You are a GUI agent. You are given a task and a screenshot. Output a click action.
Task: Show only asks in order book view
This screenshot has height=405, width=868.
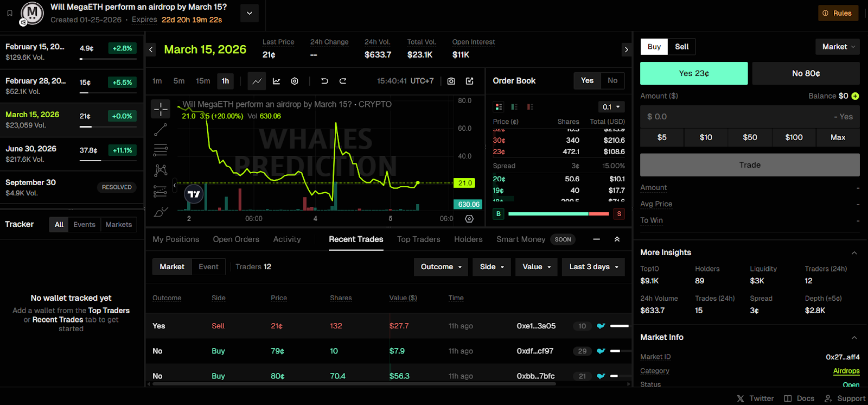(x=530, y=107)
